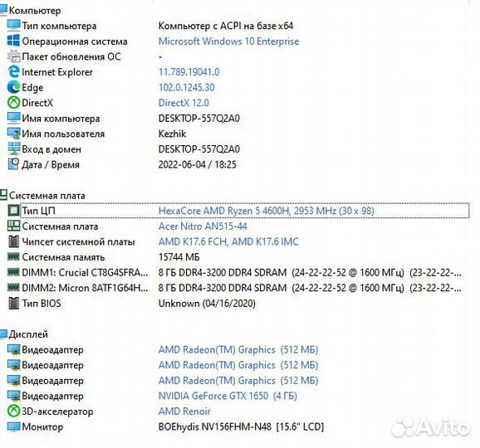Select the Пакет обновления ОС label
Screen dimensions: 480x448
point(71,56)
